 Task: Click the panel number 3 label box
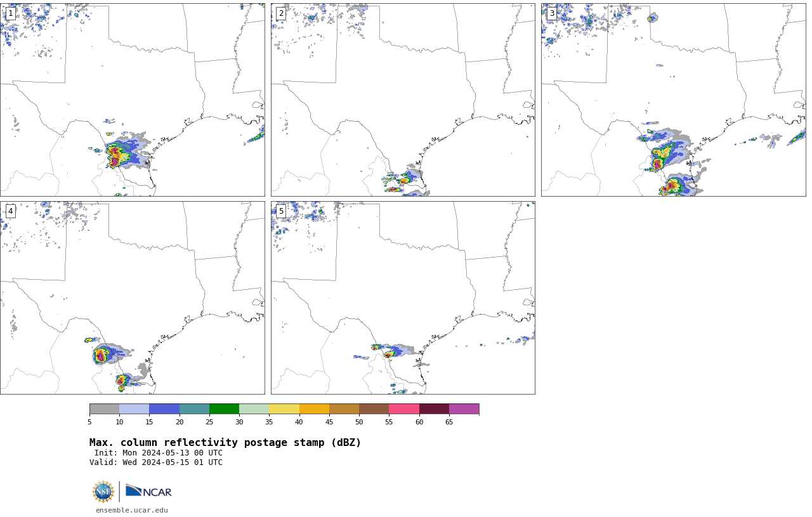(x=551, y=13)
